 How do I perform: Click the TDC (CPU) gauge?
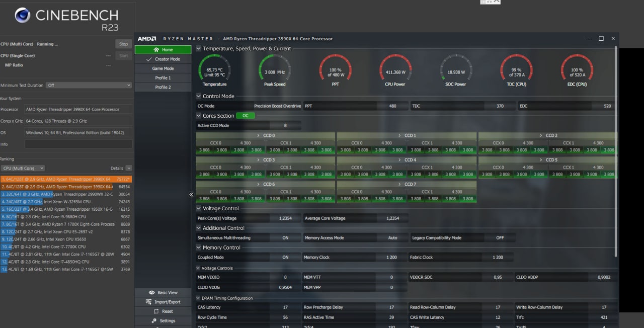tap(516, 70)
